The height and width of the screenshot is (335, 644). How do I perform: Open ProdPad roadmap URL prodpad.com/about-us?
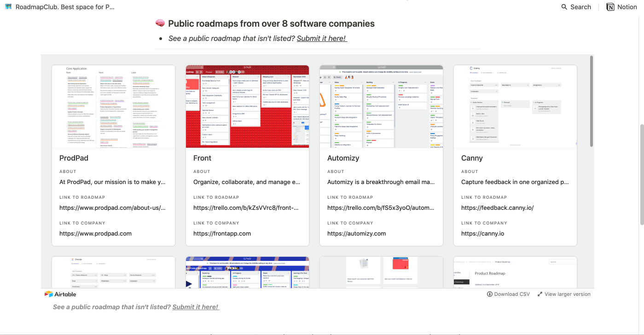(112, 208)
